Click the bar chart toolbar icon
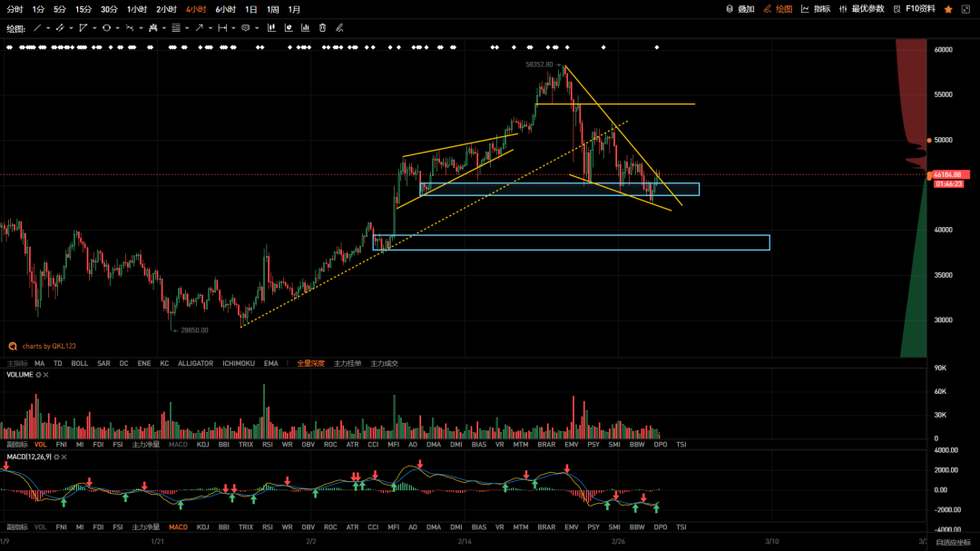980x551 pixels. click(x=306, y=28)
